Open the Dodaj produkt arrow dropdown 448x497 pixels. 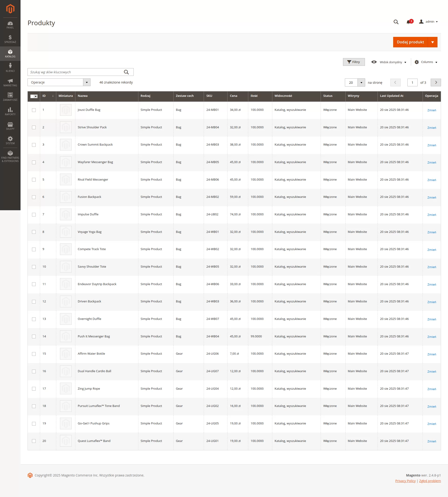click(x=433, y=42)
